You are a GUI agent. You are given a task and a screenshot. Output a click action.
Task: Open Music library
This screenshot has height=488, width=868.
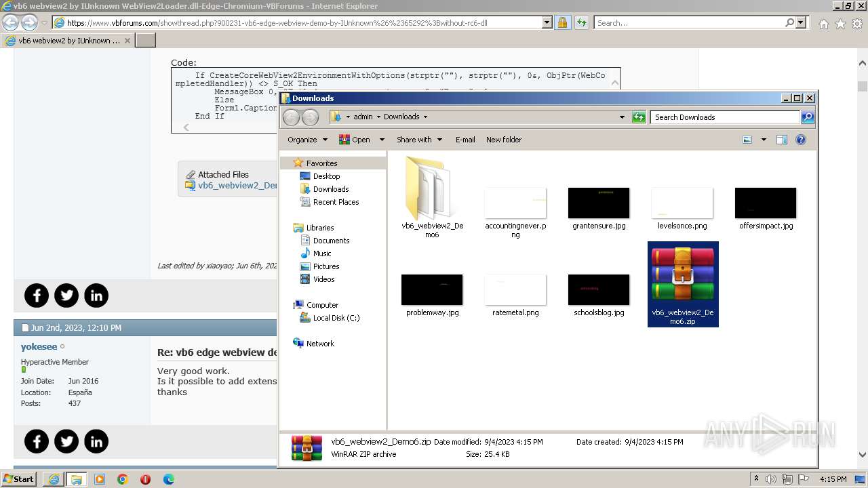[322, 253]
